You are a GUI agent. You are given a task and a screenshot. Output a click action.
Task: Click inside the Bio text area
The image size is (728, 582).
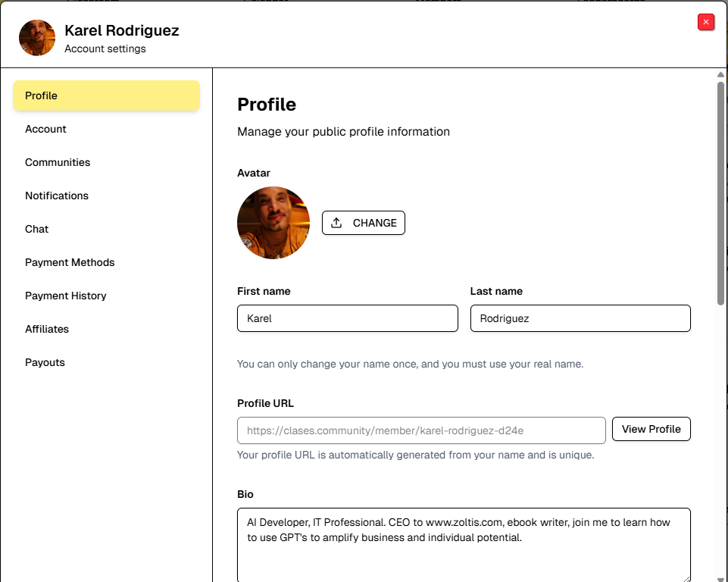463,544
